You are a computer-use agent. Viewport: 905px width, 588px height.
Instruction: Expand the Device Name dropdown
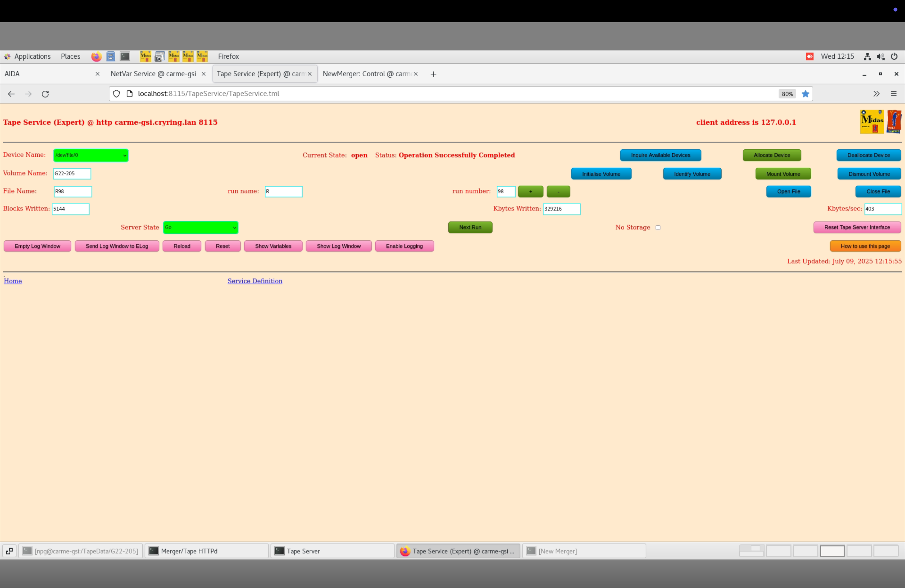pyautogui.click(x=90, y=155)
